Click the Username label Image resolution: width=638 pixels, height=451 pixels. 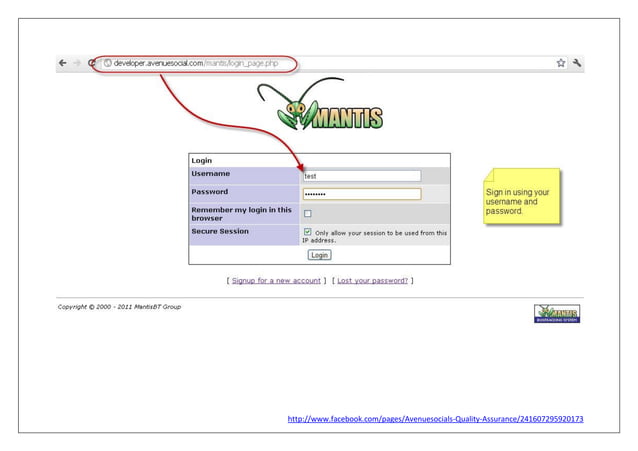211,173
